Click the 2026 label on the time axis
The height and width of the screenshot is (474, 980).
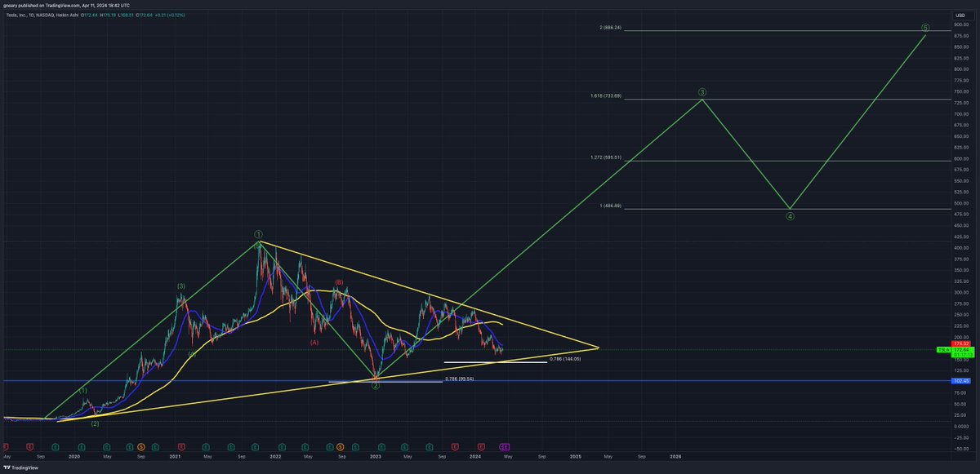pyautogui.click(x=675, y=457)
